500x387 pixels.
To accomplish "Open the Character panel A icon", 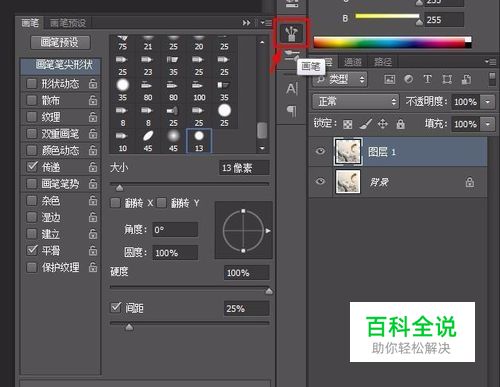I will (x=292, y=89).
